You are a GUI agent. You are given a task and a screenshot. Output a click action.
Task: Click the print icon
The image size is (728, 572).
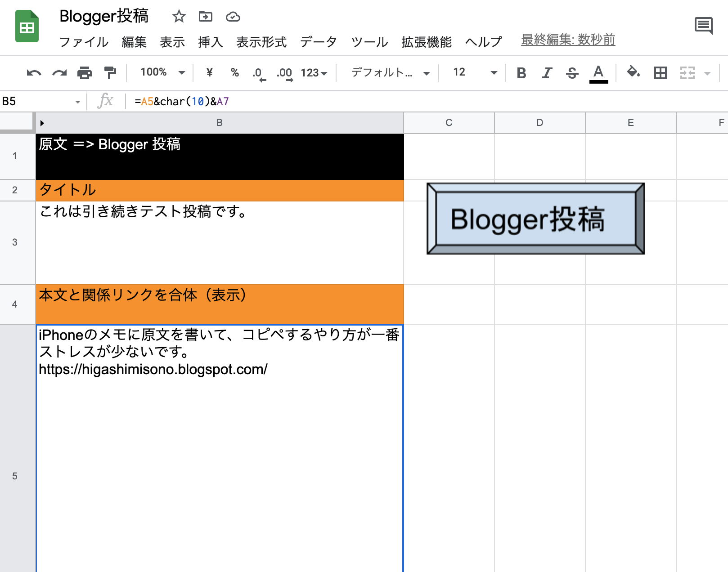pyautogui.click(x=85, y=73)
